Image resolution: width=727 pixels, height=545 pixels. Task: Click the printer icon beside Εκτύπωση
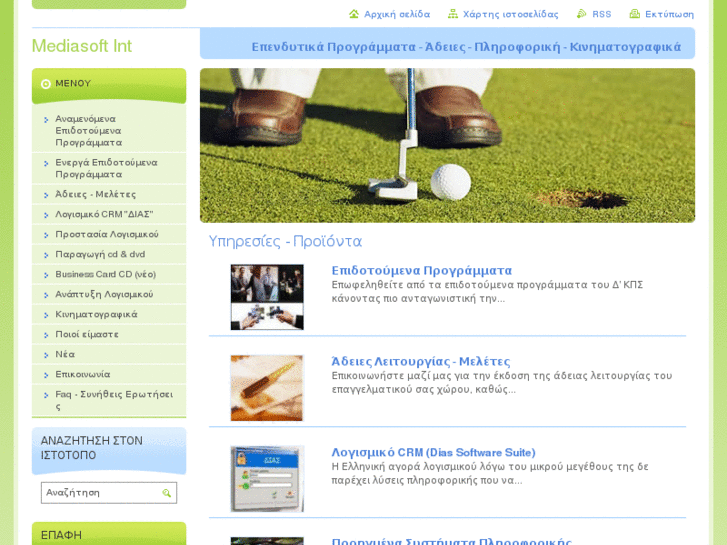pyautogui.click(x=634, y=14)
